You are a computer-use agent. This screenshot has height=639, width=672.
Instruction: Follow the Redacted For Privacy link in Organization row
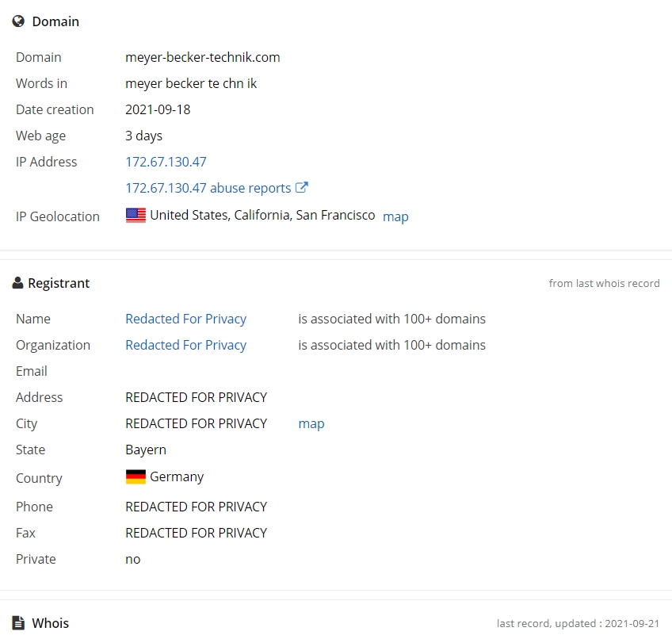(x=185, y=345)
